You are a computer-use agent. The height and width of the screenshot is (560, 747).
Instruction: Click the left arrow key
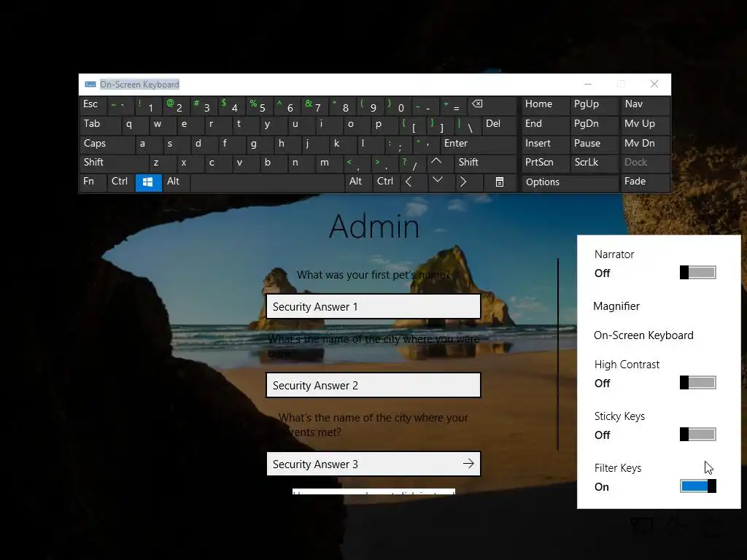414,182
